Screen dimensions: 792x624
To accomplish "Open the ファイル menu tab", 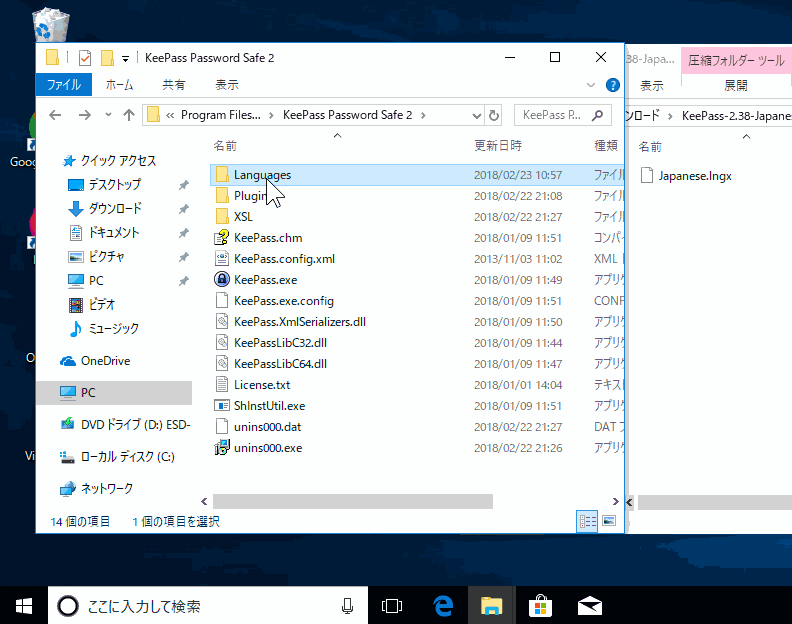I will point(64,84).
